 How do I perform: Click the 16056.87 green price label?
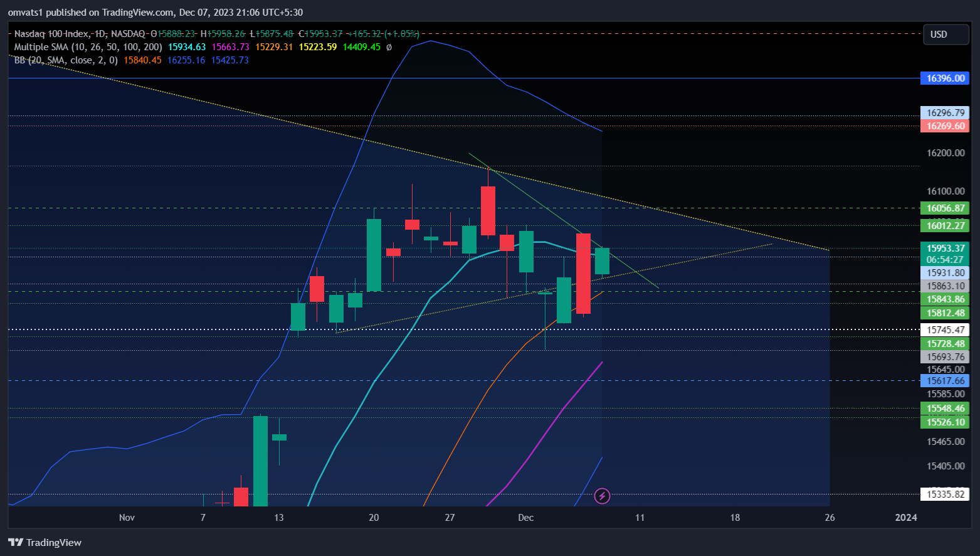click(x=945, y=208)
